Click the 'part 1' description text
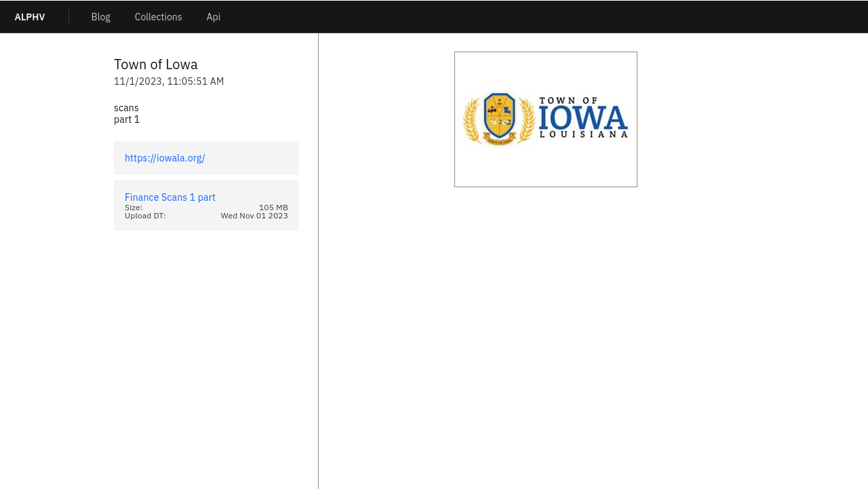The width and height of the screenshot is (868, 489). pyautogui.click(x=127, y=119)
